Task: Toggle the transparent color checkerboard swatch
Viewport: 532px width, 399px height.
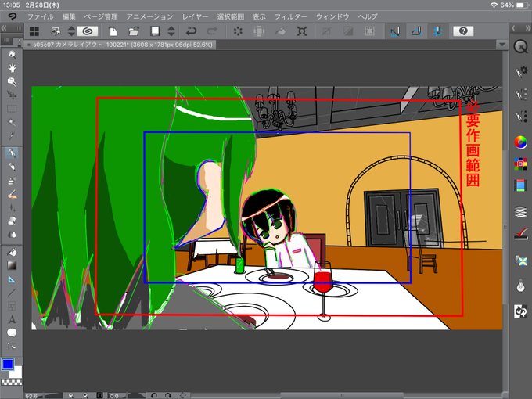Action: (12, 382)
